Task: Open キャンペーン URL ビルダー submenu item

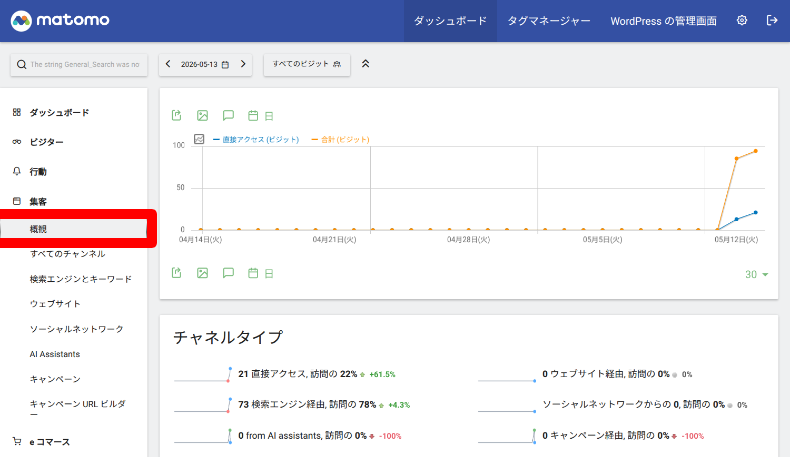Action: 78,409
